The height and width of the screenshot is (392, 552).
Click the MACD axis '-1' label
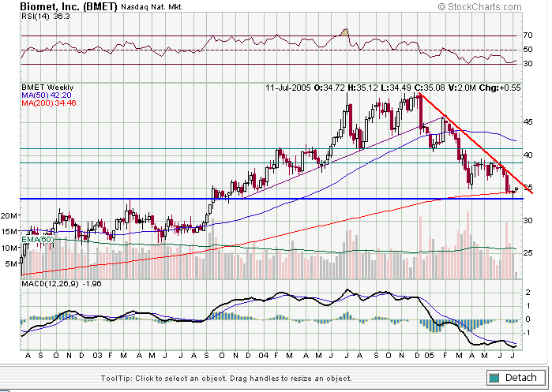528,333
